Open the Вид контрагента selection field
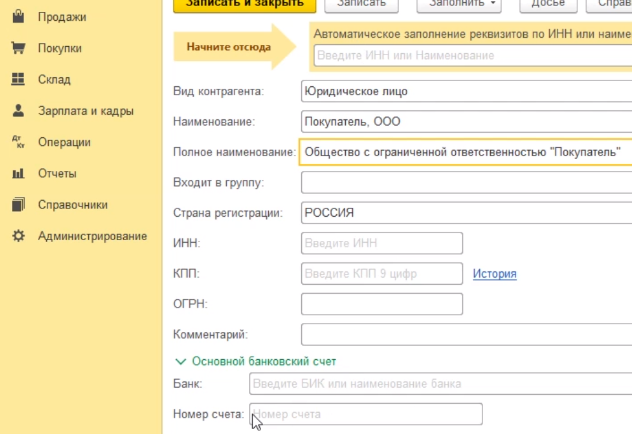Screen dimensions: 632x434 pyautogui.click(x=465, y=92)
